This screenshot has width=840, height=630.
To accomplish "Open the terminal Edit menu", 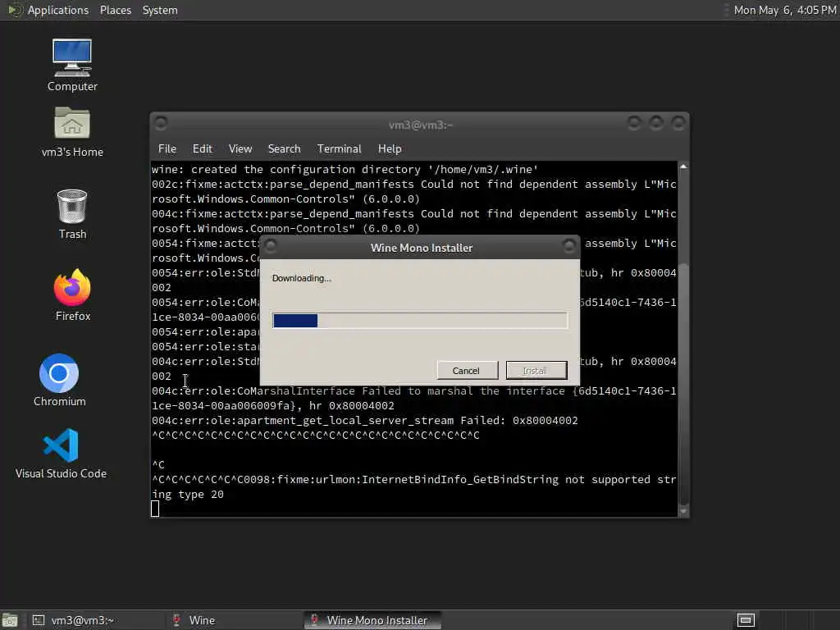I will 202,148.
